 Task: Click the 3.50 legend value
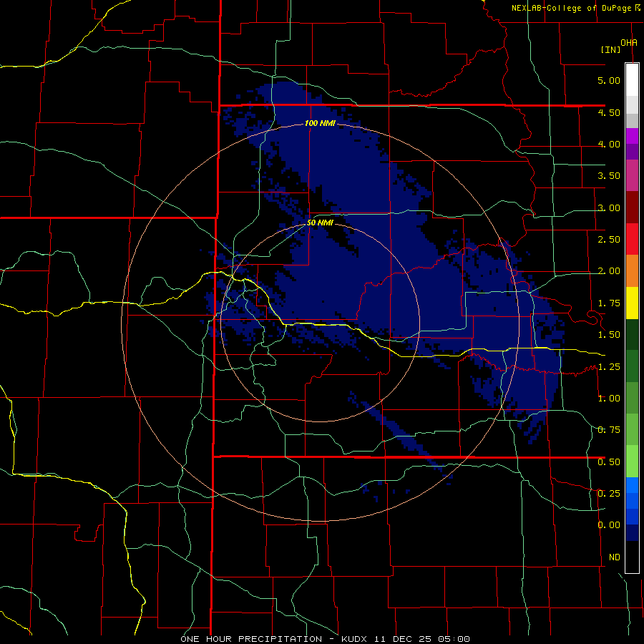(x=609, y=176)
